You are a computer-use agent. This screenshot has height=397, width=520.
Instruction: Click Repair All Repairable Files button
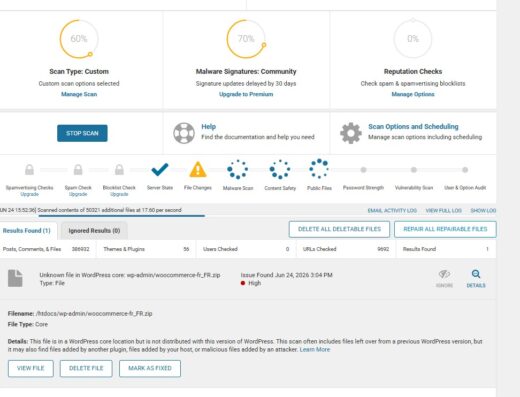(x=445, y=229)
